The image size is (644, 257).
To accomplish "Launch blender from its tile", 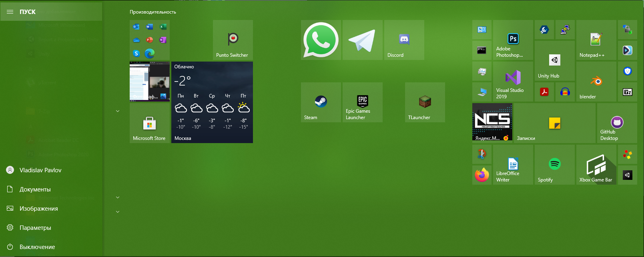I will 596,82.
